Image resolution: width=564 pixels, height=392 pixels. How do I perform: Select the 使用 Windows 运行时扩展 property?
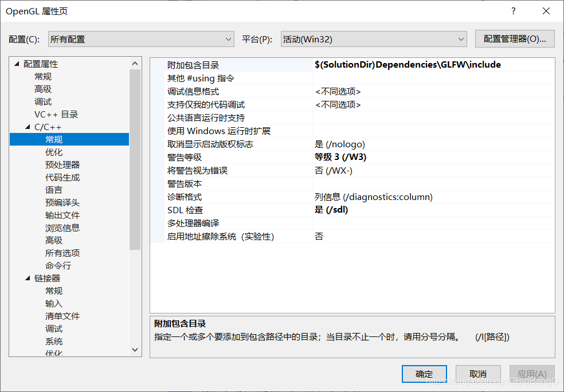[x=219, y=131]
